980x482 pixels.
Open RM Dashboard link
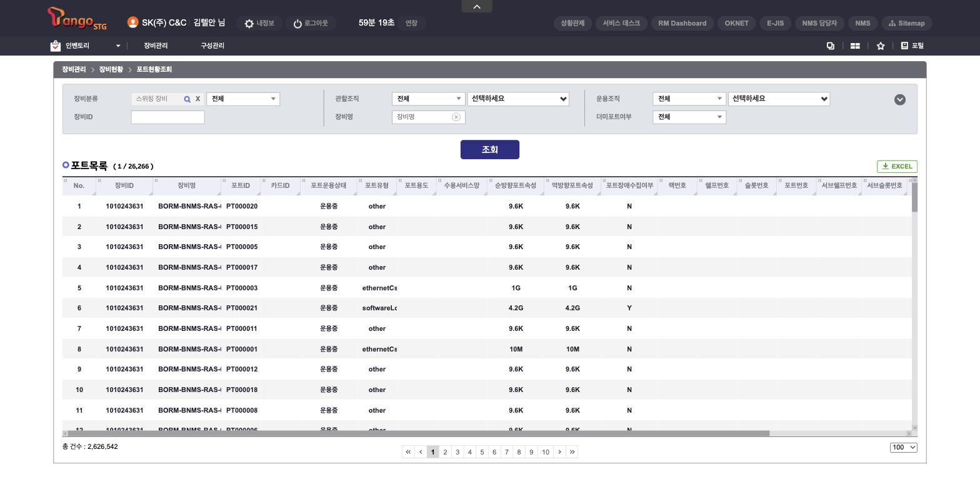pyautogui.click(x=682, y=23)
